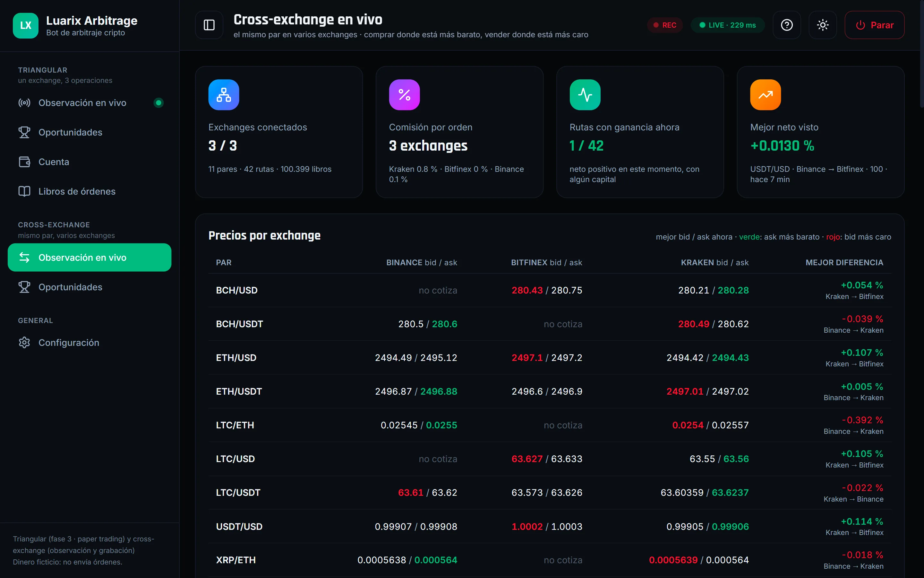Screen dimensions: 924x578
Task: Click the REC recording indicator
Action: point(665,25)
